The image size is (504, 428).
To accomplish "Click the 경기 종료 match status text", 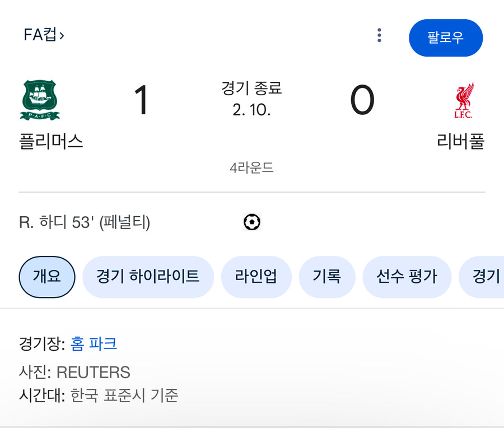I will (250, 89).
